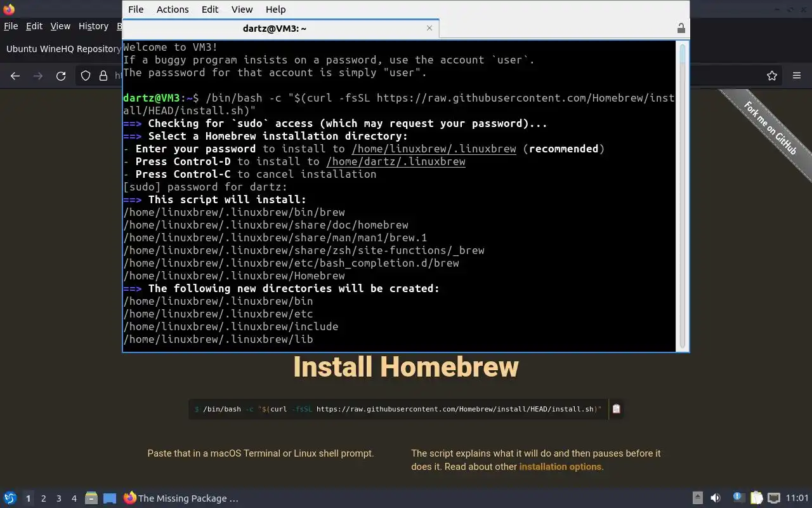Close the dartz@VM3 terminal tab
The height and width of the screenshot is (508, 812).
429,28
